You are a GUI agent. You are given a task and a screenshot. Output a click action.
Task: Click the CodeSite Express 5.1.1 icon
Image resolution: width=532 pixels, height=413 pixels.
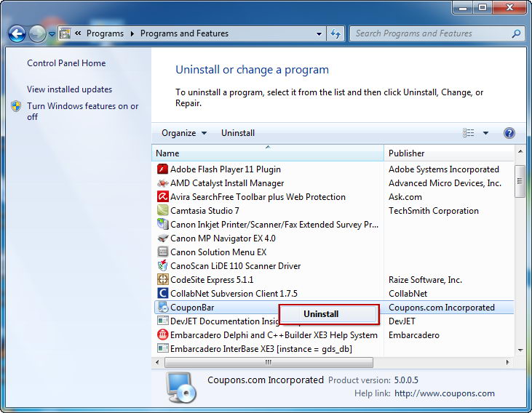(x=163, y=279)
